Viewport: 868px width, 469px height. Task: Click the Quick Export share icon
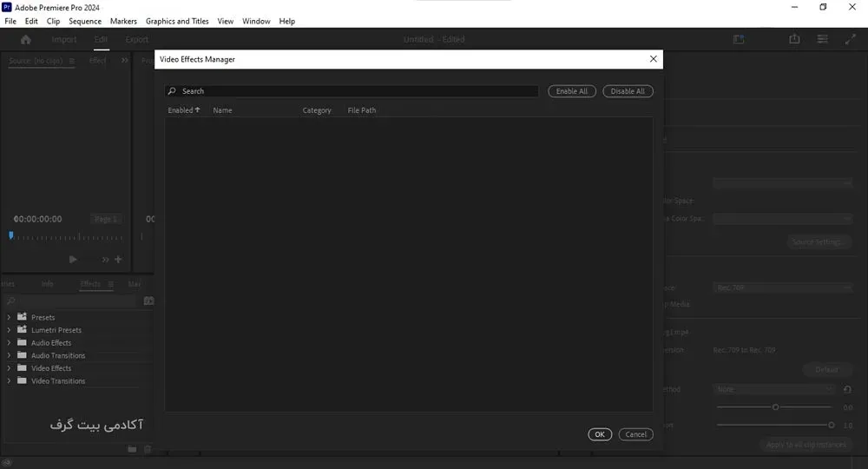click(x=794, y=39)
